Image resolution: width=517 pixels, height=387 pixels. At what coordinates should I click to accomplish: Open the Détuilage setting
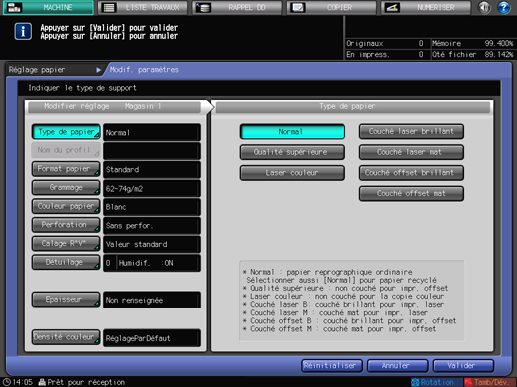(66, 262)
